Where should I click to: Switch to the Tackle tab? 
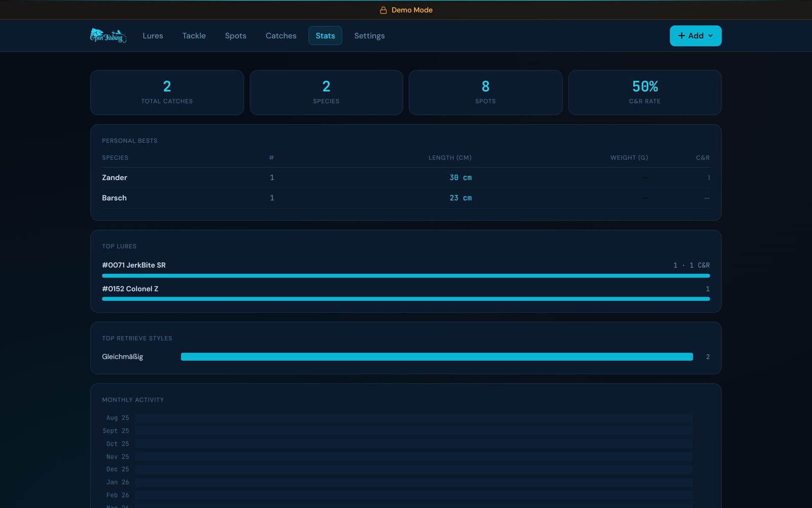click(194, 36)
